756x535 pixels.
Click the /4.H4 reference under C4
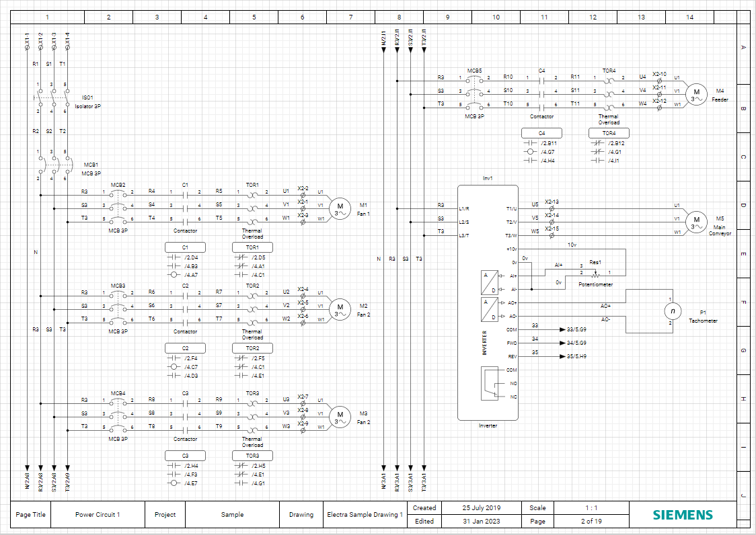click(547, 161)
